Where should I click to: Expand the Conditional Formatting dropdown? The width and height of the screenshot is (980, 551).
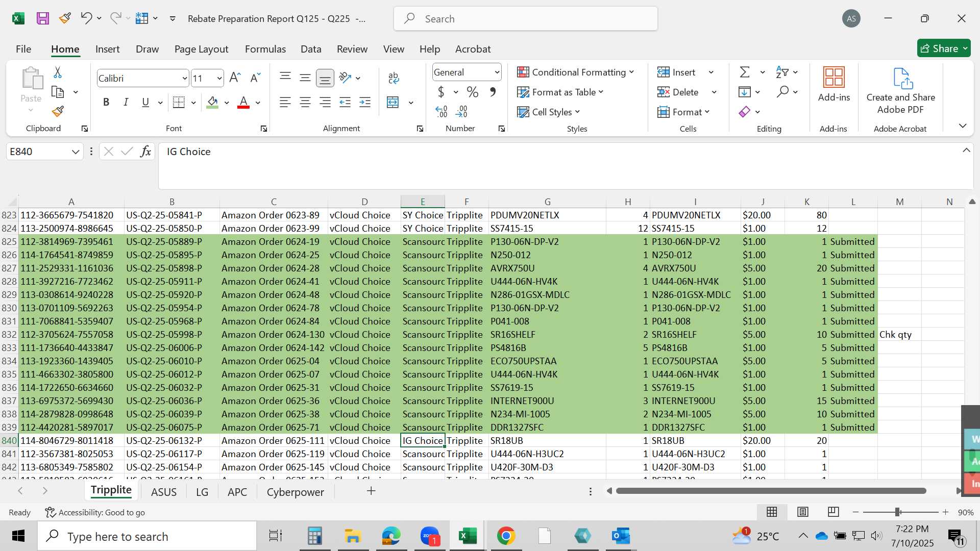(x=631, y=72)
